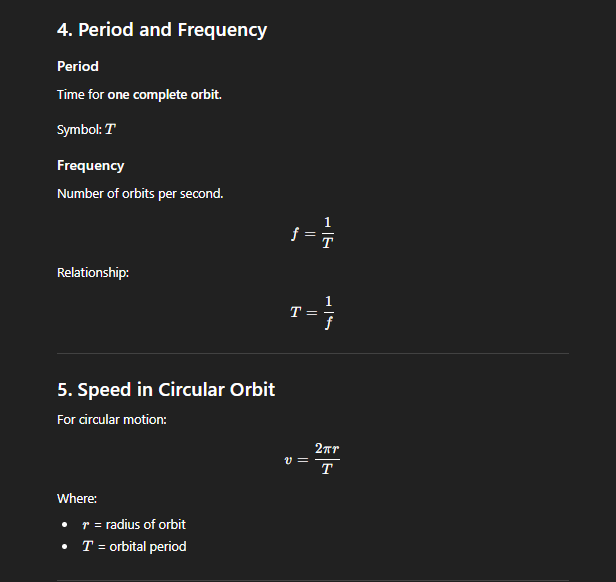
Task: Select the "Frequency" subheading
Action: pos(91,165)
